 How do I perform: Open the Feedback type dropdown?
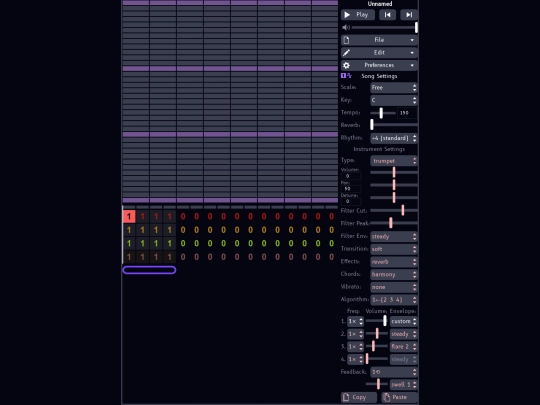(394, 372)
